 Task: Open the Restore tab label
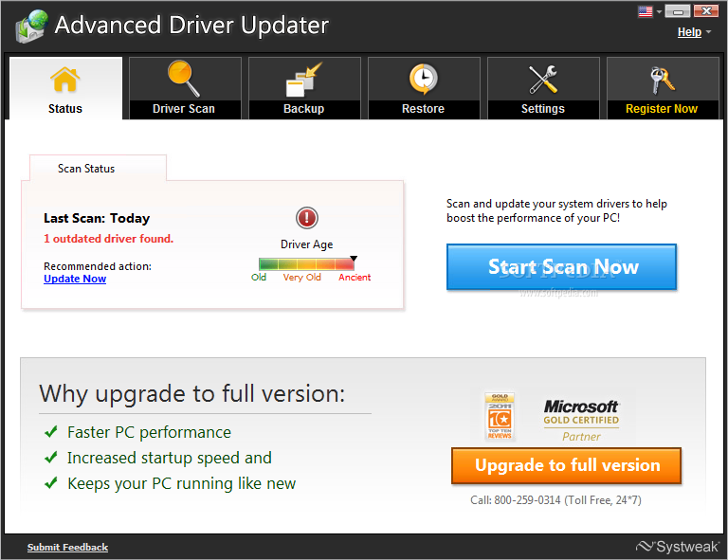tap(423, 109)
